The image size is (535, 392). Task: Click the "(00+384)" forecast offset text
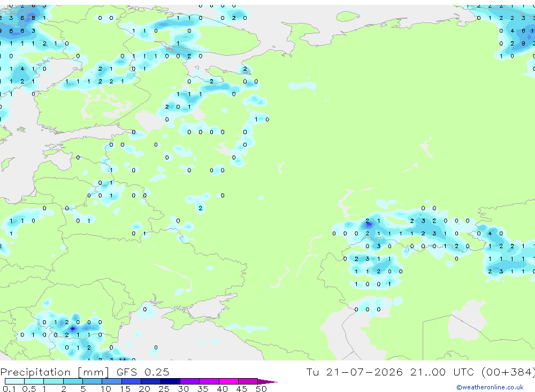pos(508,372)
